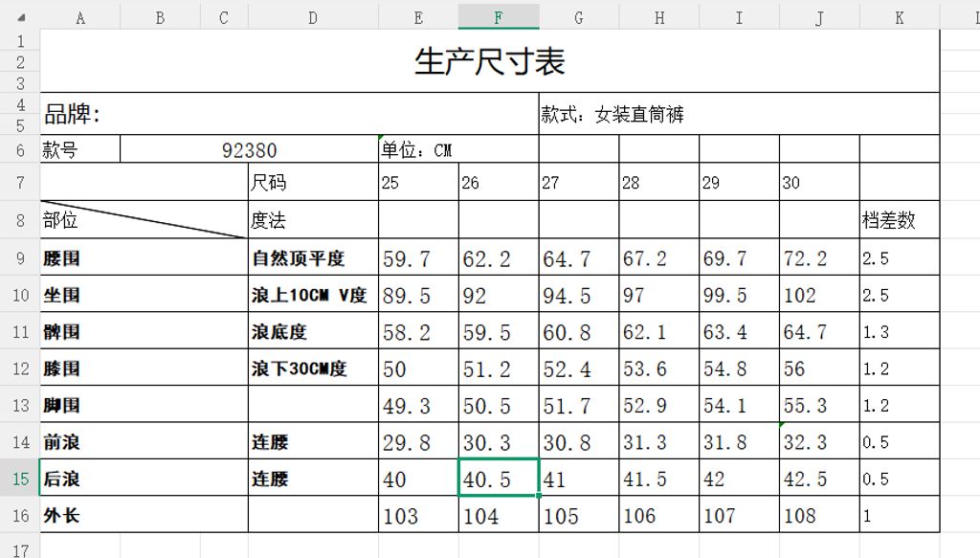Screen dimensions: 980x558
Task: Click the cell containing 72.2
Action: click(x=818, y=258)
